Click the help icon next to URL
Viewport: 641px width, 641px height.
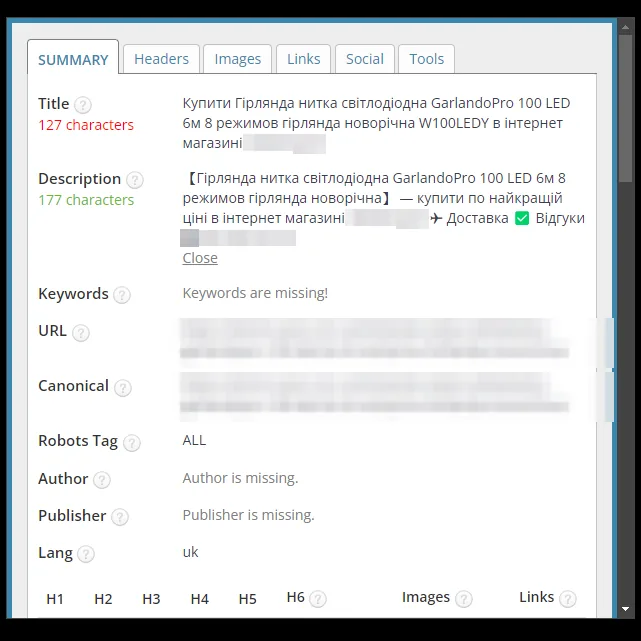(x=81, y=333)
